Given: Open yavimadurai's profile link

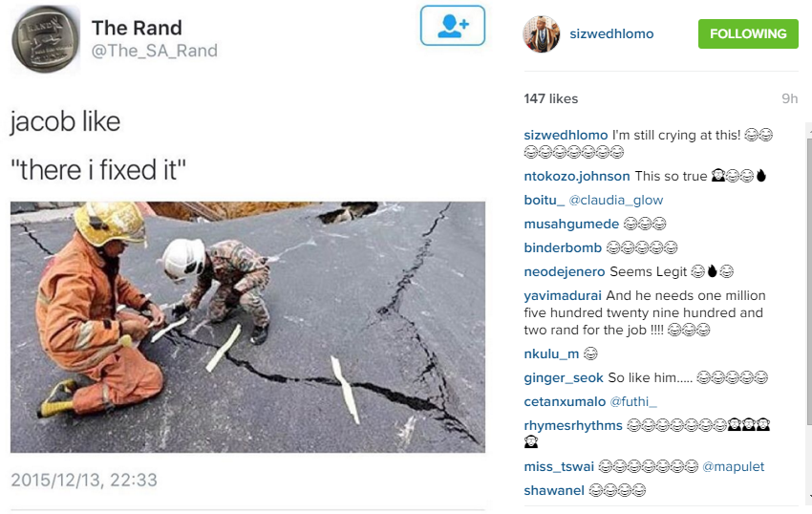Looking at the screenshot, I should pos(563,295).
